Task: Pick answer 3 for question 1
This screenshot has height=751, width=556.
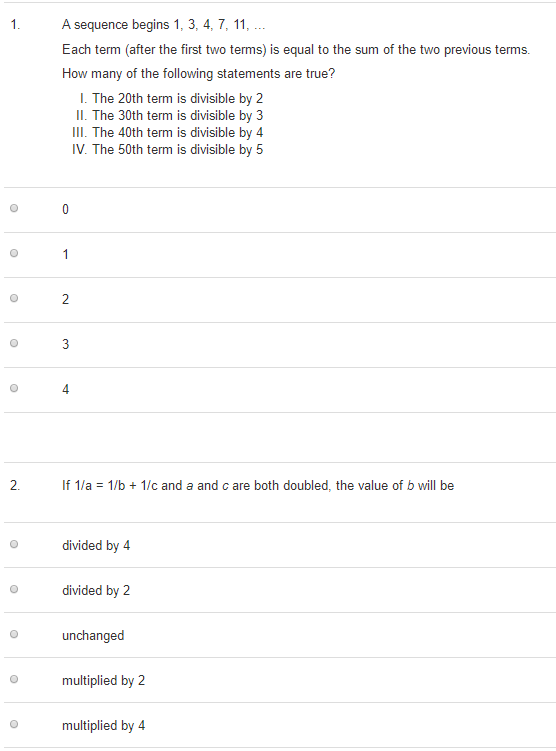Action: 14,343
